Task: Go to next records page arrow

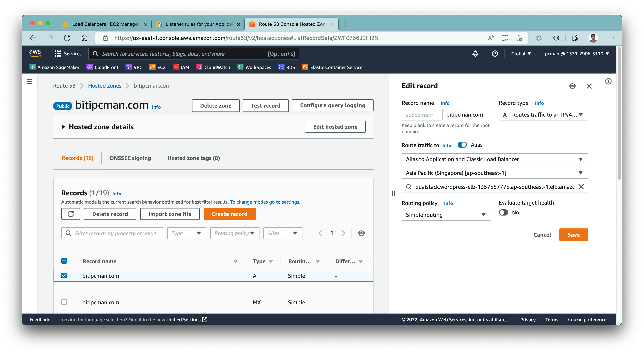Action: (x=343, y=233)
